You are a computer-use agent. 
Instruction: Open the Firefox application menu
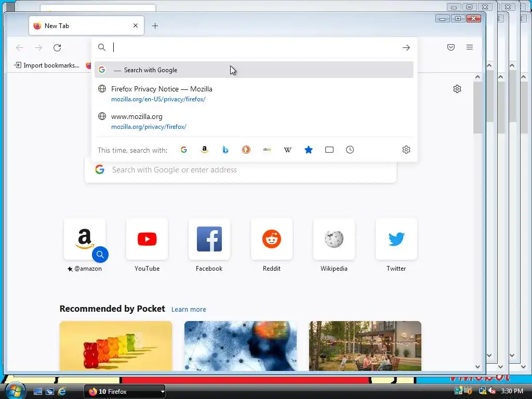coord(470,47)
